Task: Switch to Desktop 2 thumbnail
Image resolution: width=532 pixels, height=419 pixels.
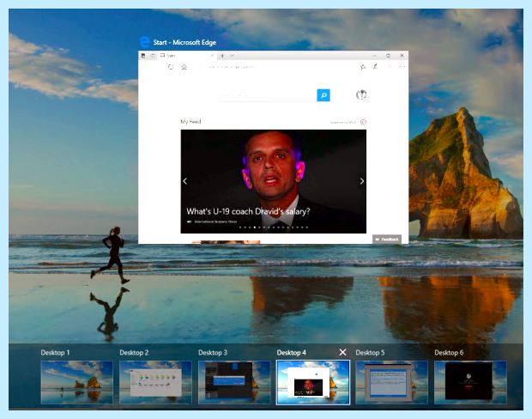Action: click(x=155, y=382)
